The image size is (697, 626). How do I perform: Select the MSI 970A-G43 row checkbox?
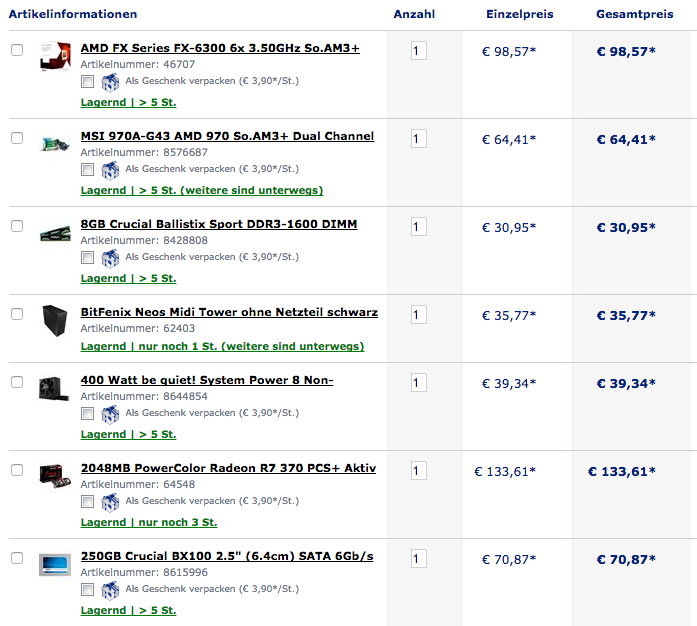[17, 138]
